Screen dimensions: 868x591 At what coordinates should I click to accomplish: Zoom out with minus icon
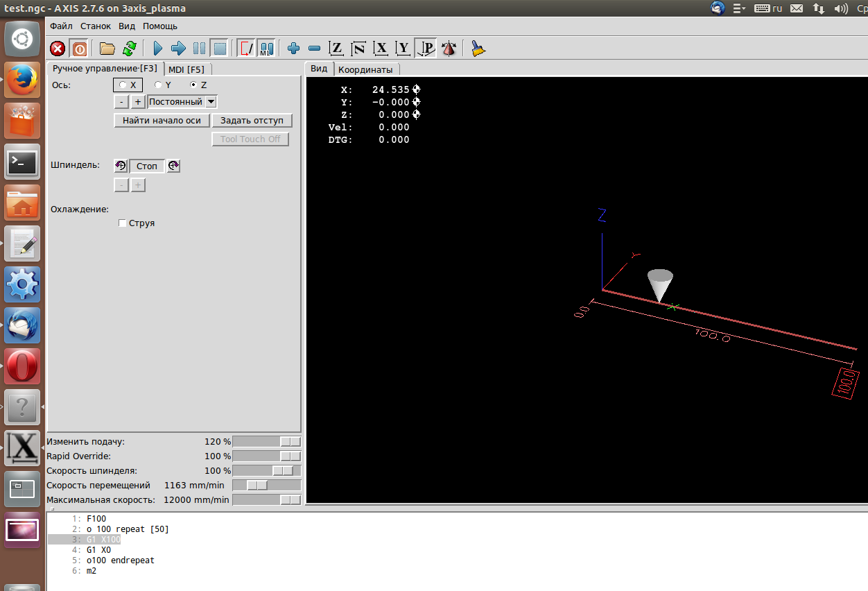pyautogui.click(x=314, y=49)
